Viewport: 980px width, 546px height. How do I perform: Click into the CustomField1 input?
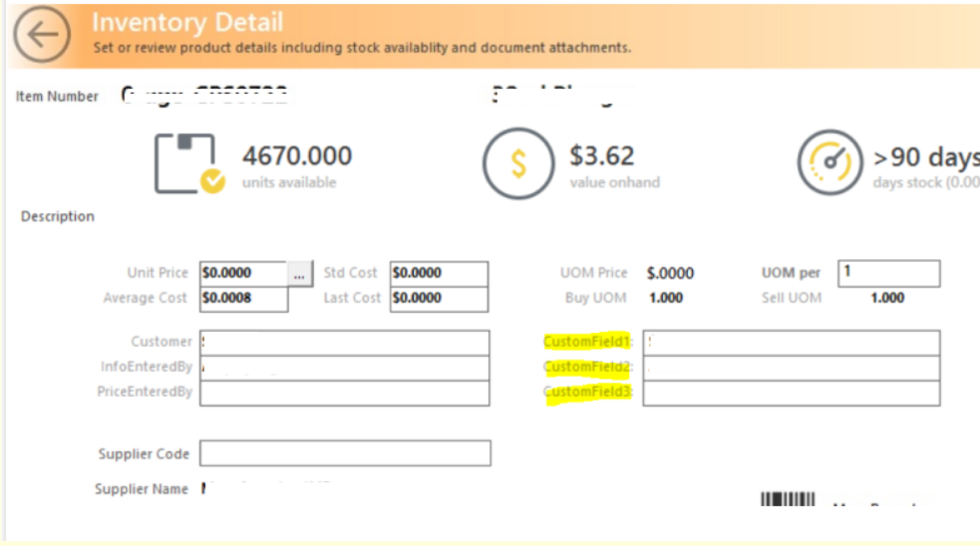[792, 343]
